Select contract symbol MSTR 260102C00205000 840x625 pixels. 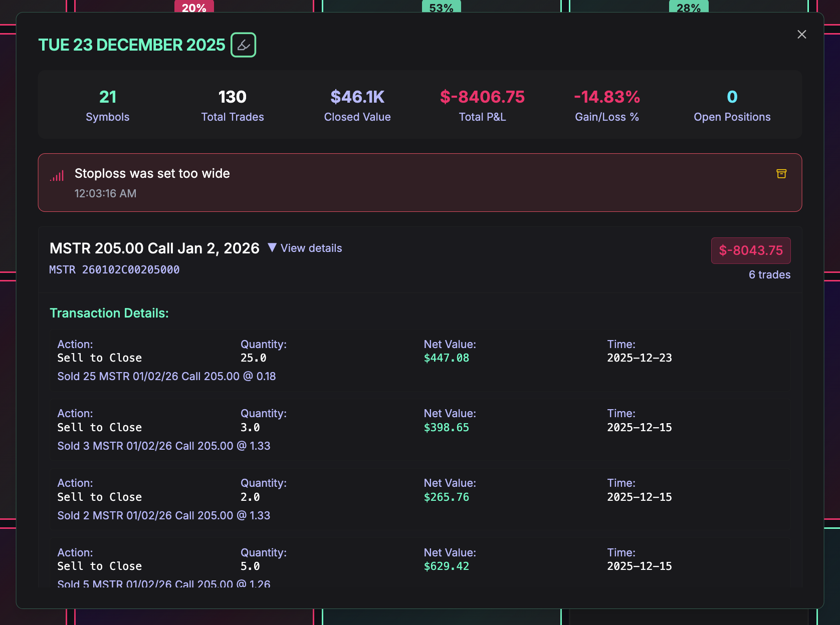(x=114, y=269)
